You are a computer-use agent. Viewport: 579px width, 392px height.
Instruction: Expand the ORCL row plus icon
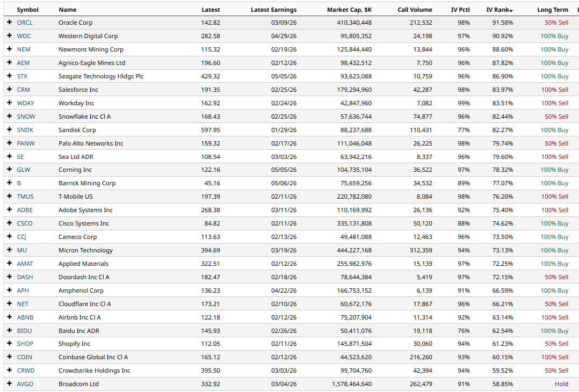9,23
